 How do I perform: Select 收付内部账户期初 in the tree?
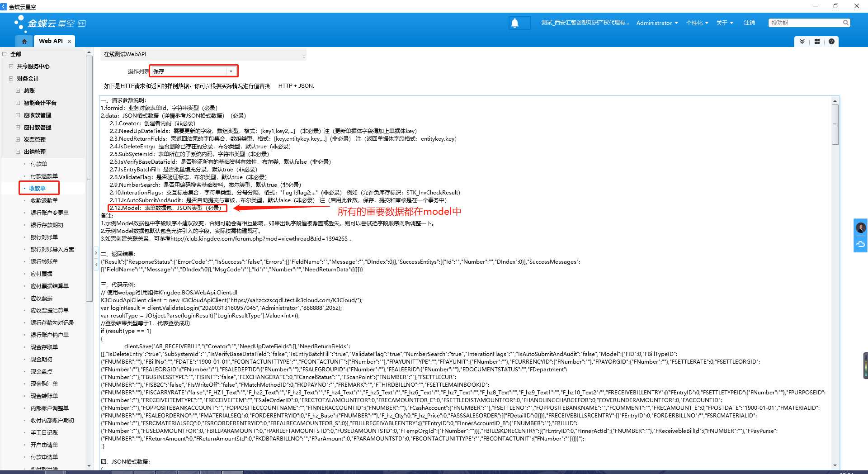(52, 420)
